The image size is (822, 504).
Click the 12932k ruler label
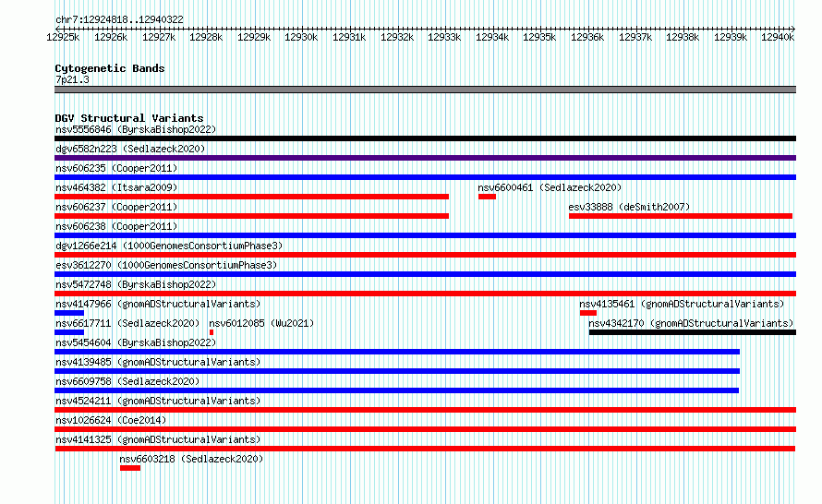pyautogui.click(x=397, y=37)
